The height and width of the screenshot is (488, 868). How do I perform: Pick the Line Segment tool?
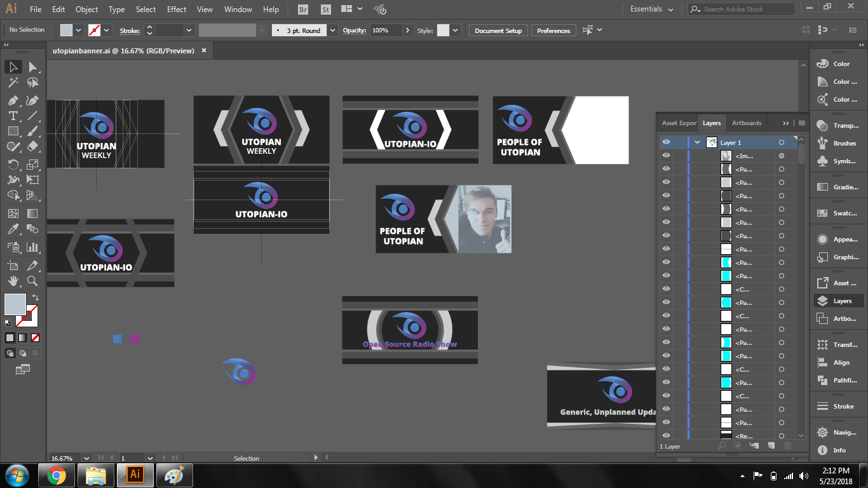pos(32,116)
